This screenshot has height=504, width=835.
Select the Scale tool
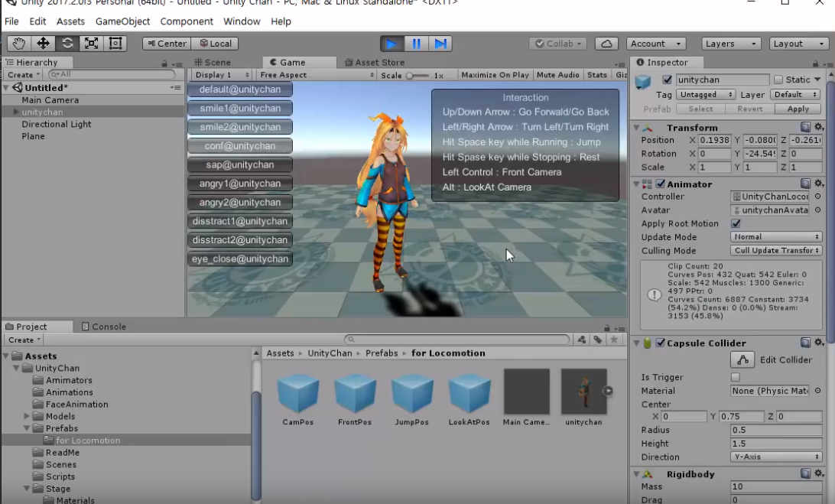coord(91,44)
